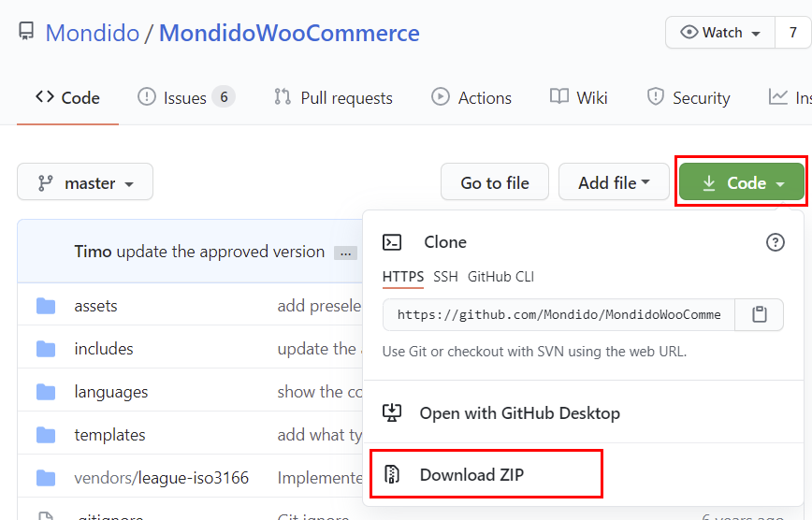Open vendors commit message Implemente

[320, 478]
